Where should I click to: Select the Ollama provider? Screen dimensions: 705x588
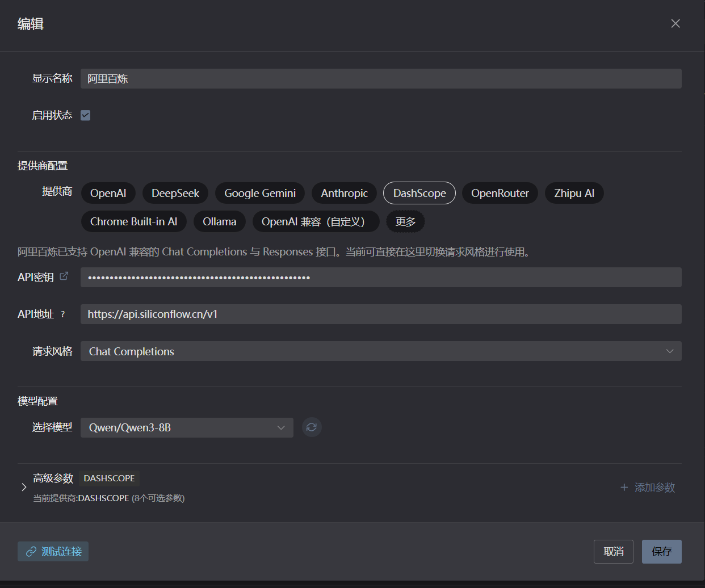(x=220, y=221)
